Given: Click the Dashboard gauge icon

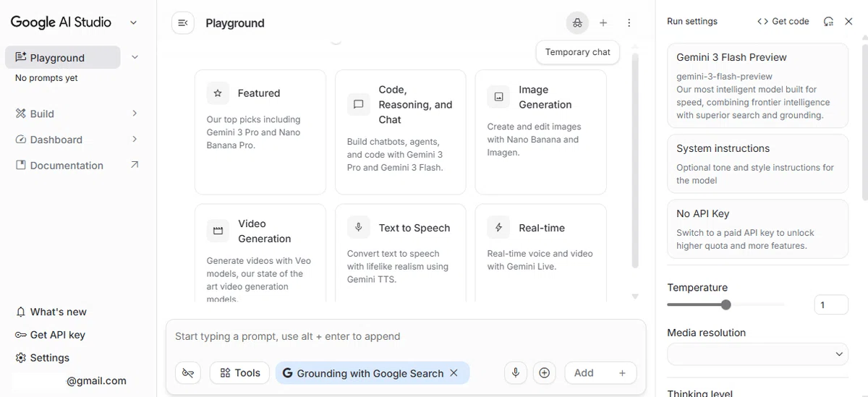Looking at the screenshot, I should (21, 140).
